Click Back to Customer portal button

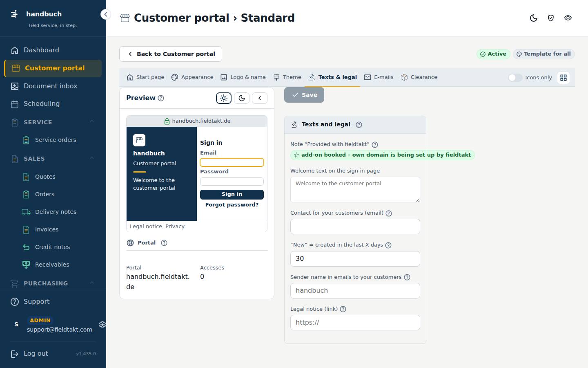coord(171,54)
